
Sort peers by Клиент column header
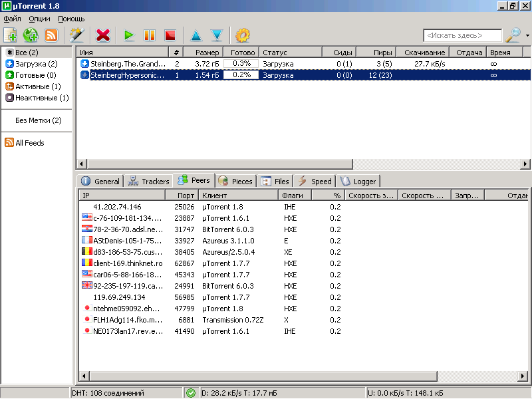(238, 196)
